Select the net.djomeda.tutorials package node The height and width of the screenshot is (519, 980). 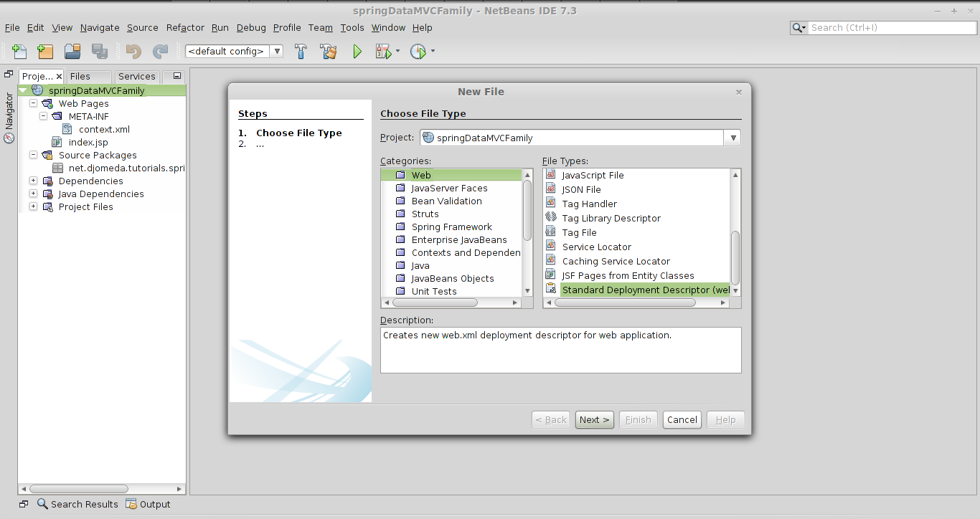click(126, 168)
